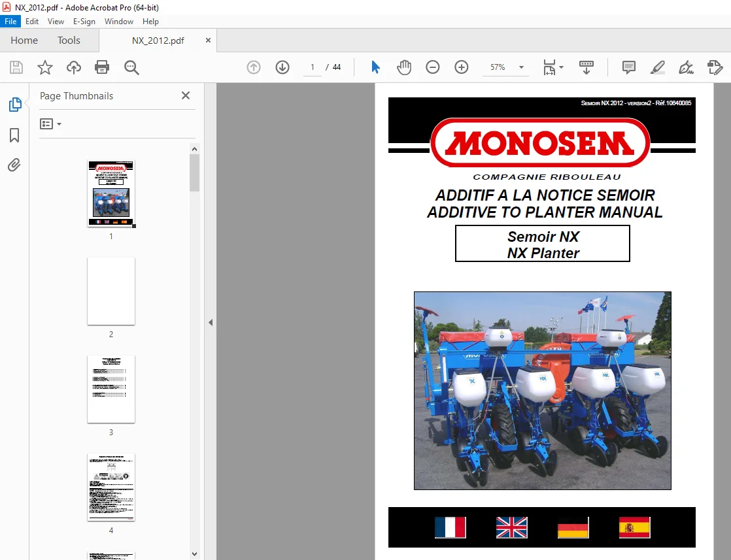Click the 'Page Thumbnails' panel title

click(76, 96)
